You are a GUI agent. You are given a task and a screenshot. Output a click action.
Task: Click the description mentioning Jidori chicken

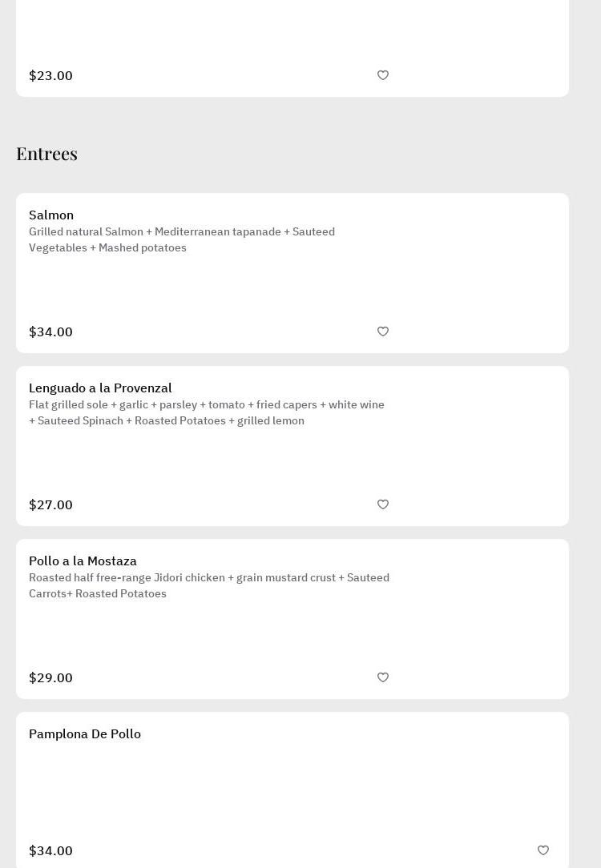point(209,585)
